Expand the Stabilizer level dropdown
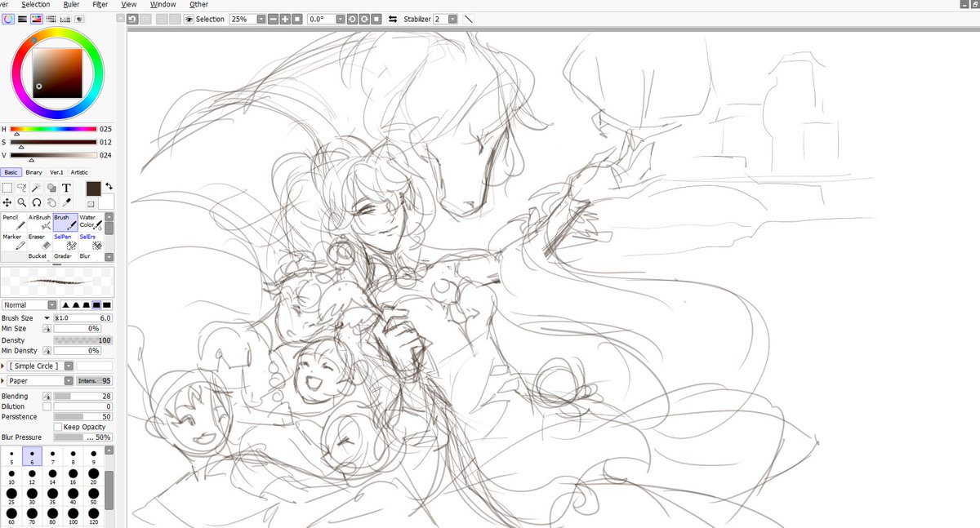980x528 pixels. tap(453, 19)
